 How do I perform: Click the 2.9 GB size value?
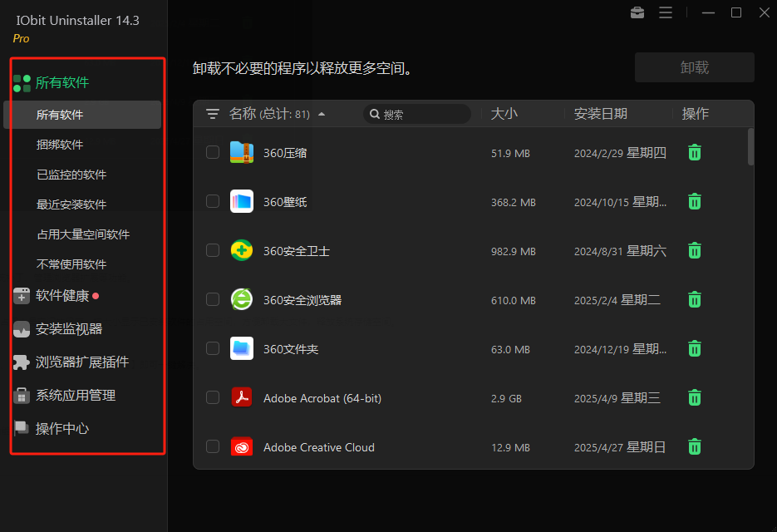[x=506, y=399]
